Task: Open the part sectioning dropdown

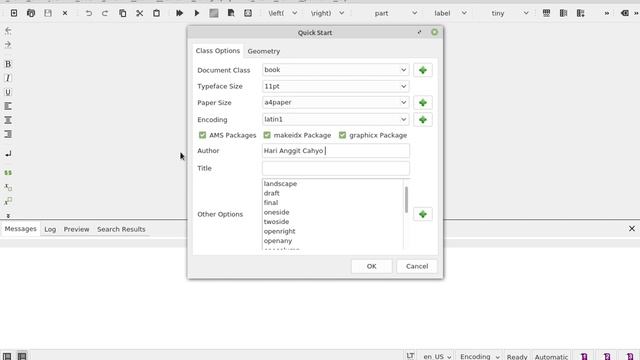Action: (395, 13)
